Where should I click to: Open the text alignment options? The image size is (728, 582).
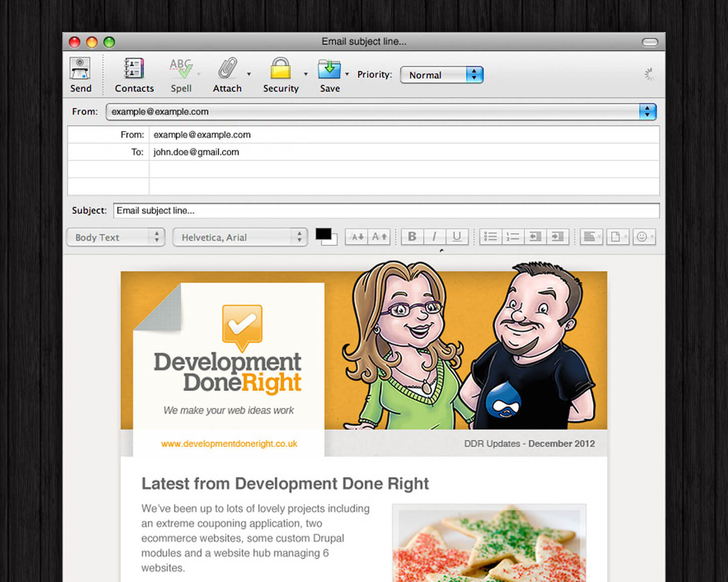tap(591, 237)
